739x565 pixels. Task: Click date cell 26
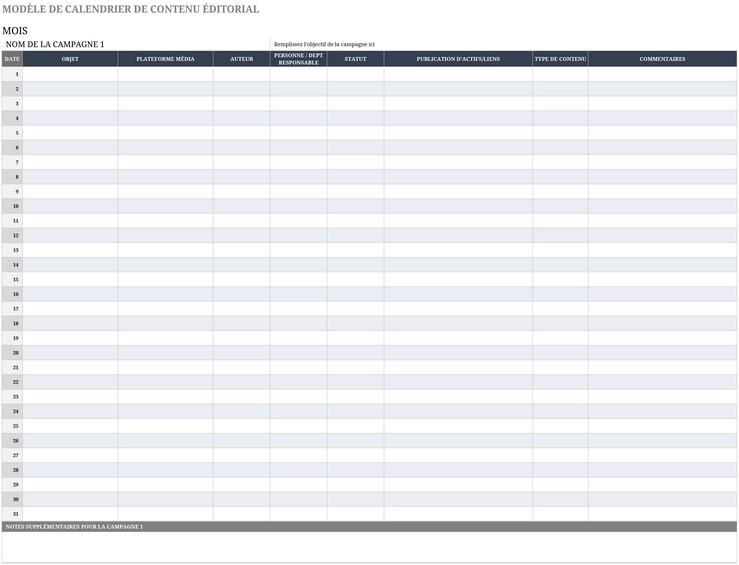coord(12,441)
